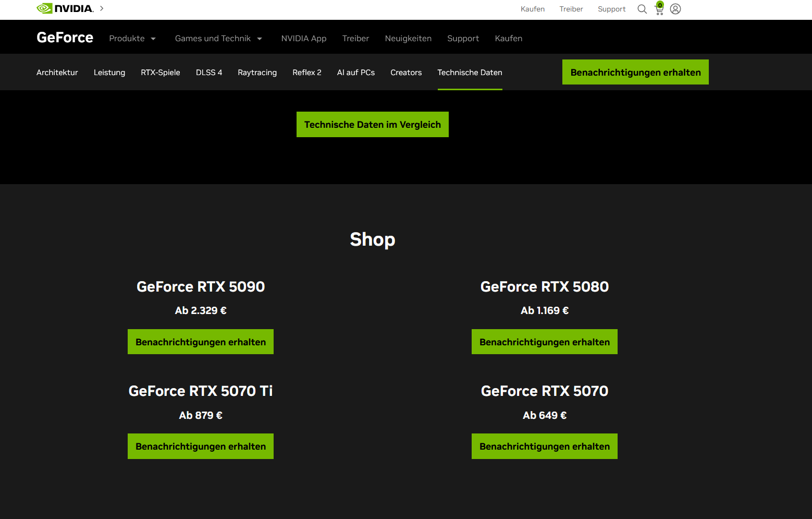Screen dimensions: 812x519
Task: Click the Shop section heading
Action: pyautogui.click(x=373, y=239)
